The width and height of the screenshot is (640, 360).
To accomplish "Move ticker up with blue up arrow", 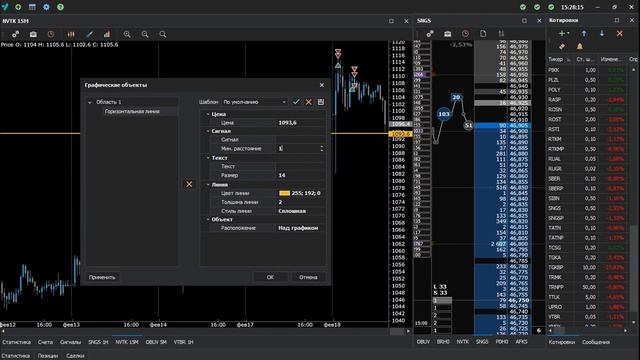I will click(x=584, y=33).
